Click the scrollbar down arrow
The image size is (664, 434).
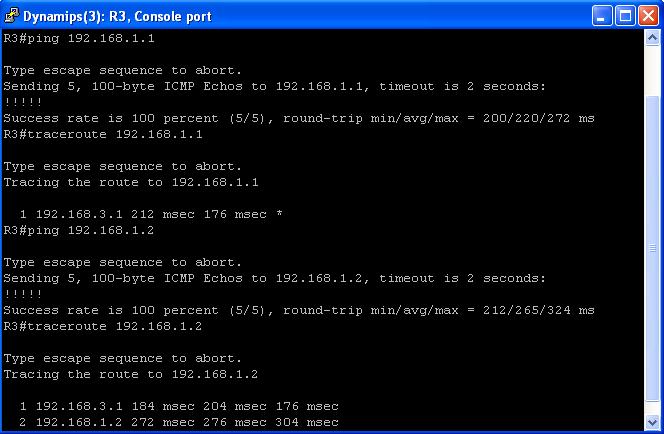(652, 422)
